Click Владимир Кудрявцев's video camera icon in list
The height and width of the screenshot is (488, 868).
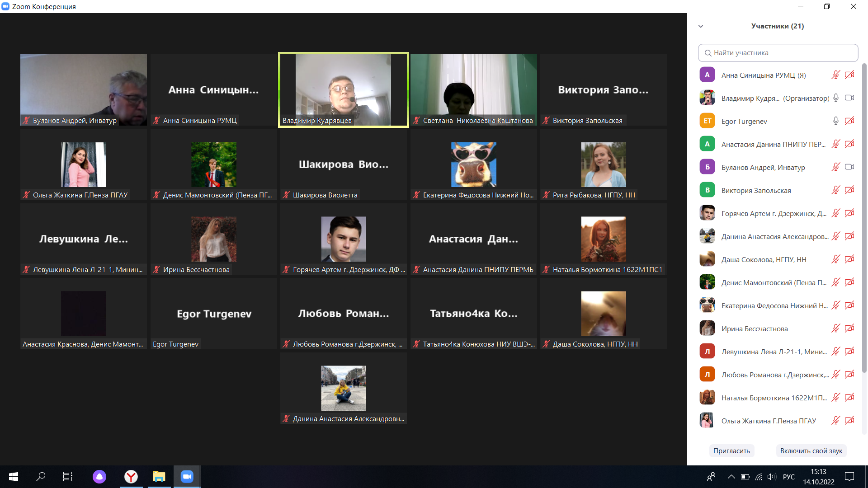849,98
